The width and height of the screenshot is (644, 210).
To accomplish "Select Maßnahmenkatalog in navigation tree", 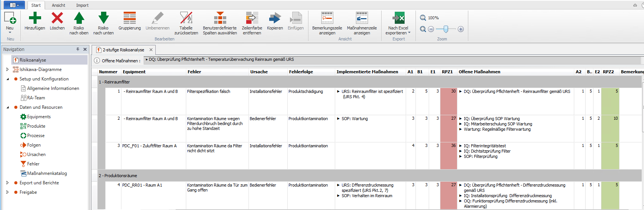I will [x=47, y=173].
